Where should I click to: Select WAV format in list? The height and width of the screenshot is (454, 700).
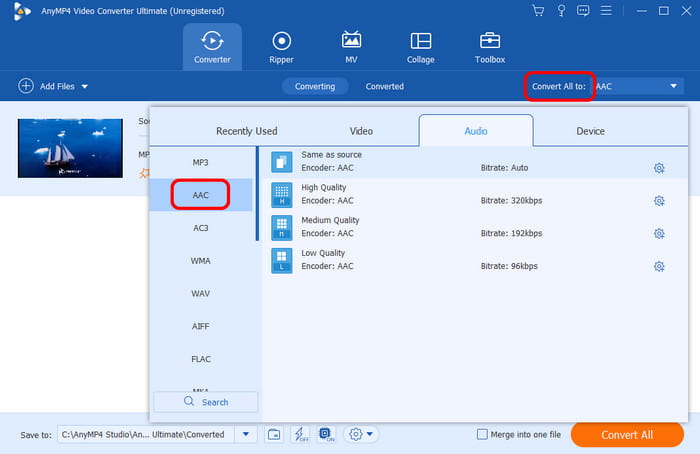pos(200,293)
